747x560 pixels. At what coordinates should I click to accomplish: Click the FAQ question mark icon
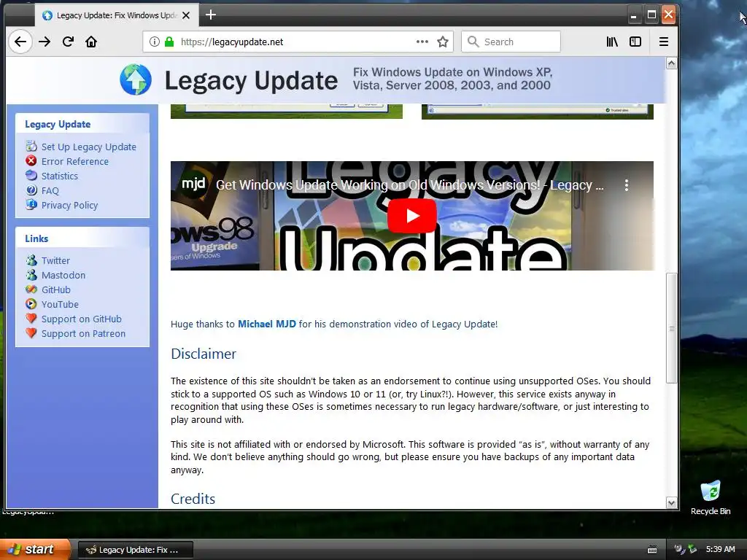[x=31, y=190]
